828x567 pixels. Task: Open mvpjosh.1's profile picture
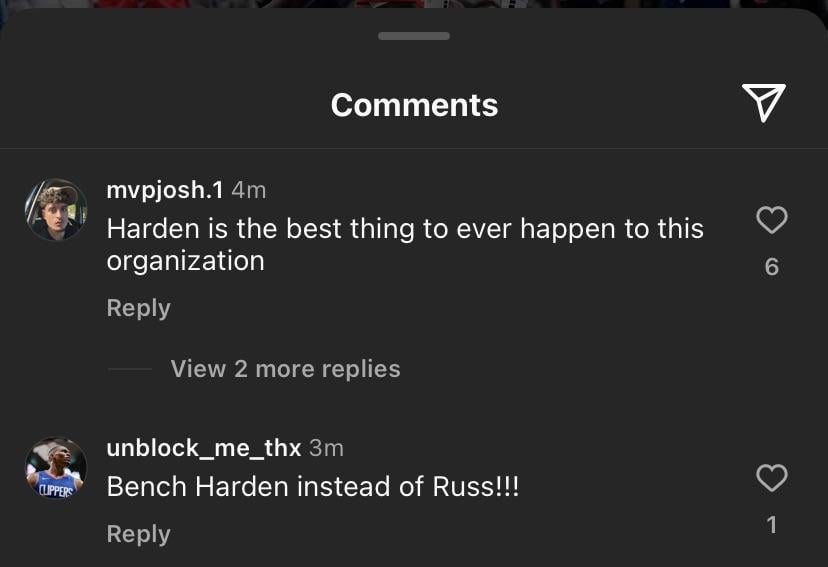[56, 210]
